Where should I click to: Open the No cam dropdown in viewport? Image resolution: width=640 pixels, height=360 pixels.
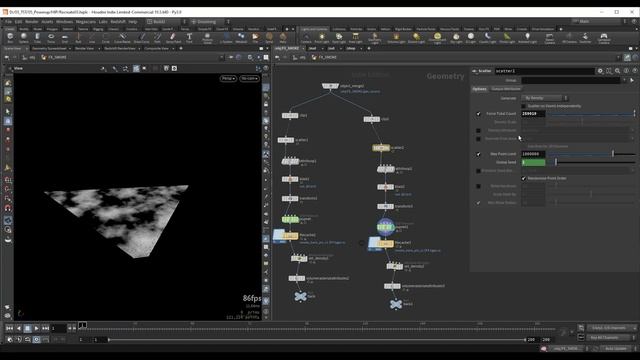pyautogui.click(x=249, y=78)
